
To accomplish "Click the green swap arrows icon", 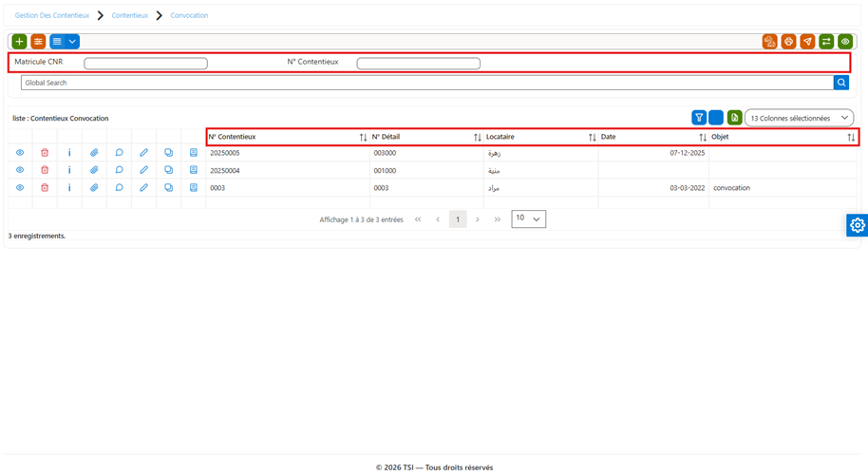I will (826, 42).
